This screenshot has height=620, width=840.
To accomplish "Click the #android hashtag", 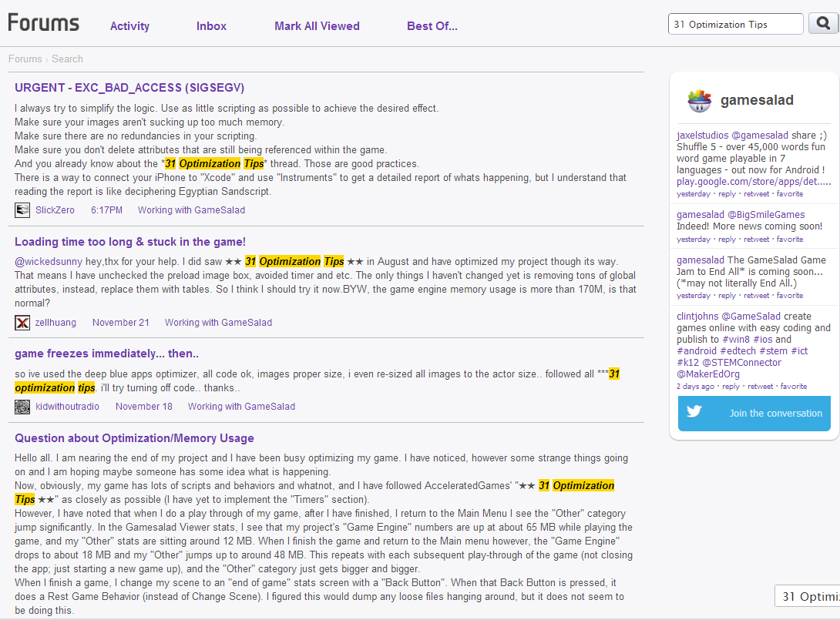I will tap(697, 351).
